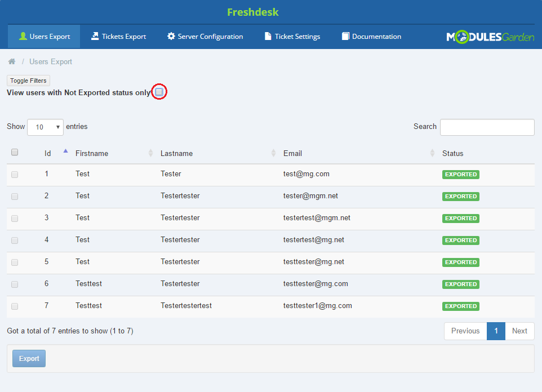Focus the Search input field
The width and height of the screenshot is (542, 392).
[x=487, y=127]
